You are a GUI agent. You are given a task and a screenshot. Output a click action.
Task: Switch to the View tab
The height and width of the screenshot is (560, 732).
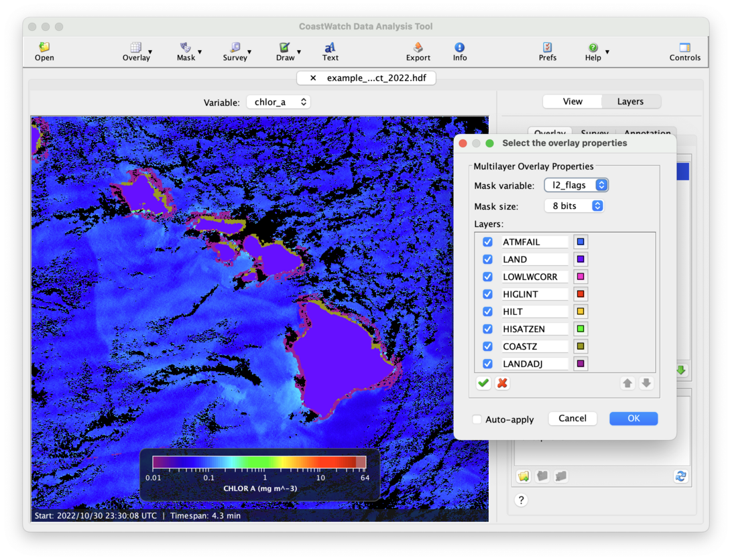tap(572, 101)
